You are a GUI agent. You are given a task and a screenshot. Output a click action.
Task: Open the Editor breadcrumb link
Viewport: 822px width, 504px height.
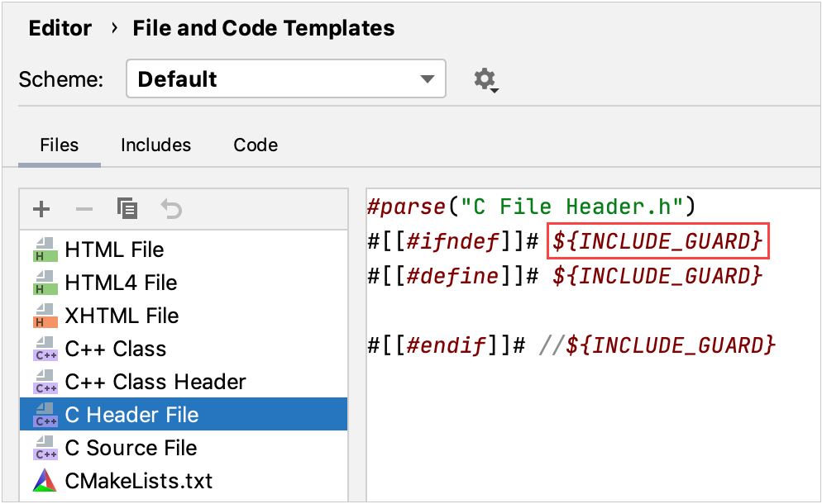[60, 27]
